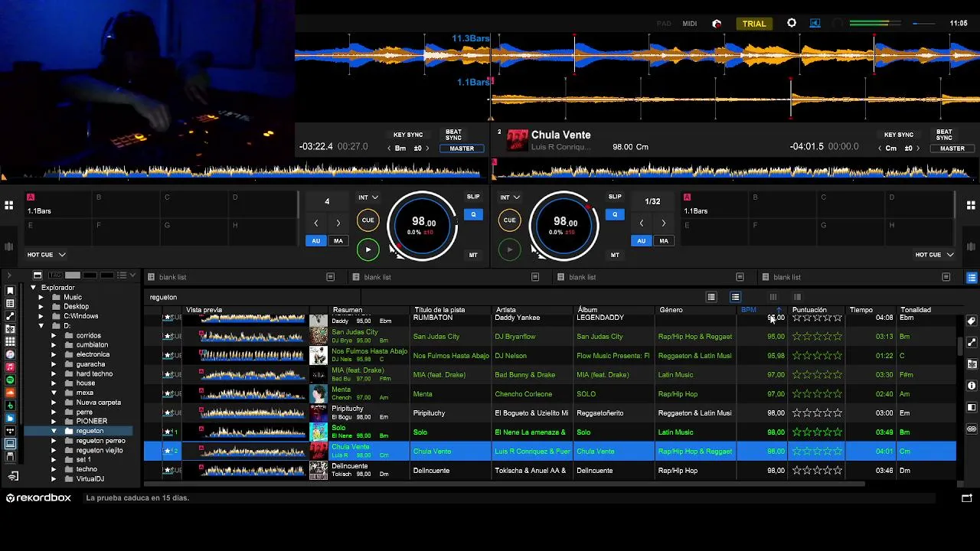Click the info circle icon right sidebar
The height and width of the screenshot is (551, 980).
click(972, 386)
